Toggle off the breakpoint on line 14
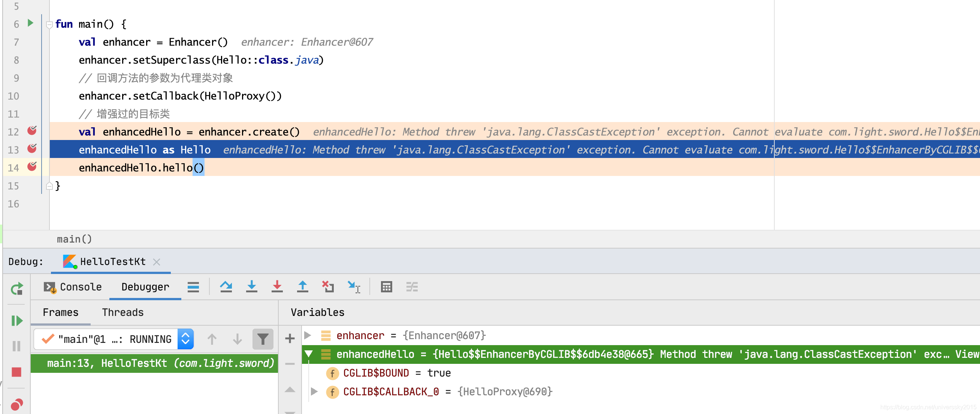Image resolution: width=980 pixels, height=414 pixels. coord(32,167)
